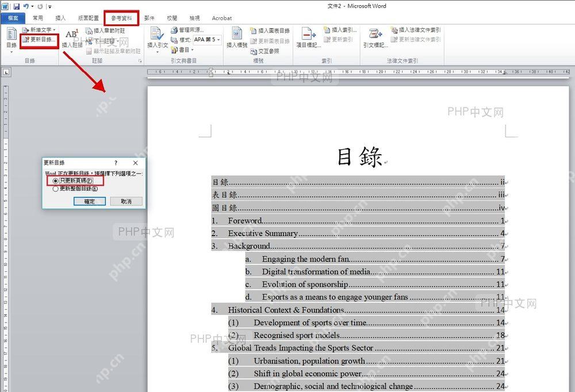Open the 書目 (Bibliography) dropdown

pyautogui.click(x=183, y=49)
